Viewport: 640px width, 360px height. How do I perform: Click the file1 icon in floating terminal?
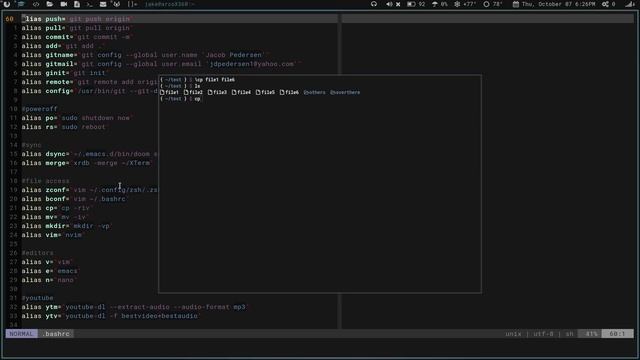coord(162,92)
